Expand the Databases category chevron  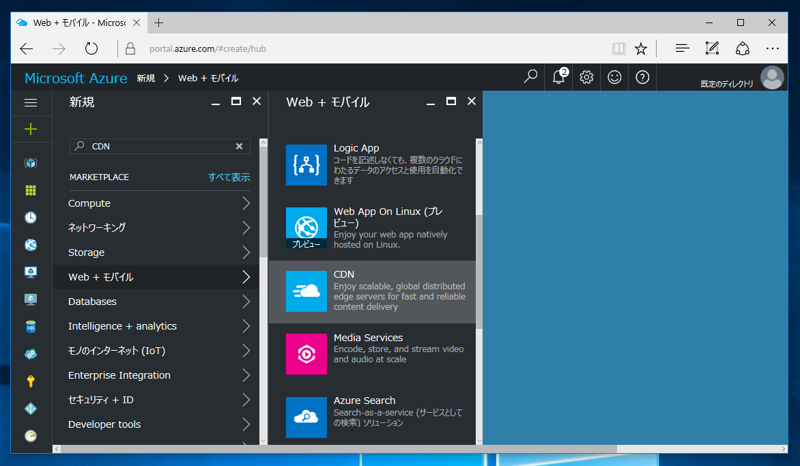pos(246,301)
